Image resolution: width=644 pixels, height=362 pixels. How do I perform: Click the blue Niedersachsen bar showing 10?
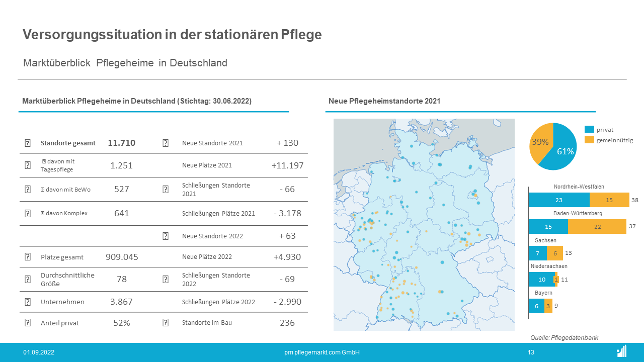(541, 280)
